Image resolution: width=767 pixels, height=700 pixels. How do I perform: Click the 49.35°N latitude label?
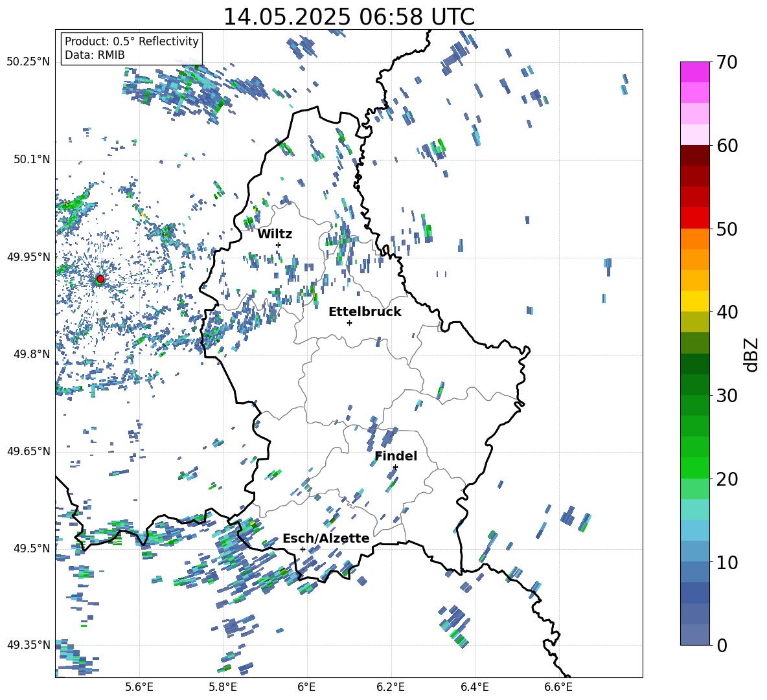tap(29, 645)
